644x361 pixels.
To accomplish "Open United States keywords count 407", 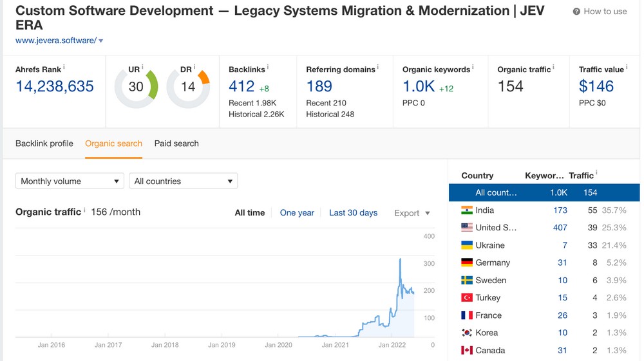I will 560,227.
